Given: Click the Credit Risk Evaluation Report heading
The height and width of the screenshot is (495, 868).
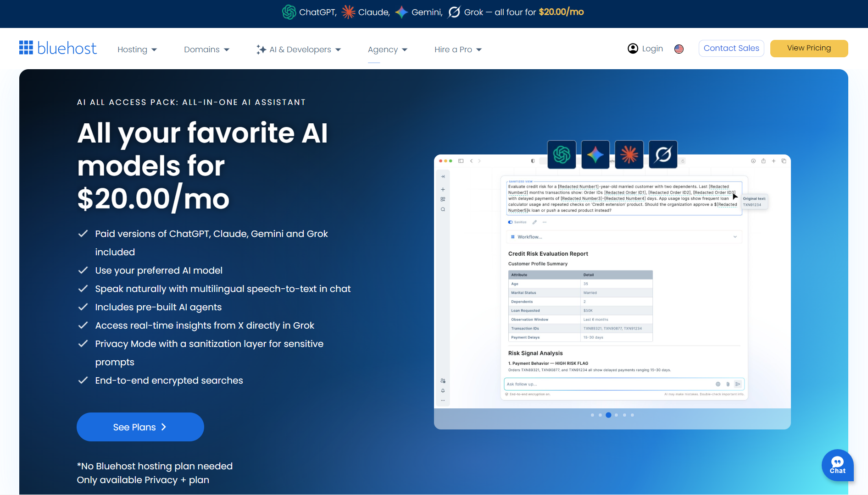Looking at the screenshot, I should click(548, 254).
